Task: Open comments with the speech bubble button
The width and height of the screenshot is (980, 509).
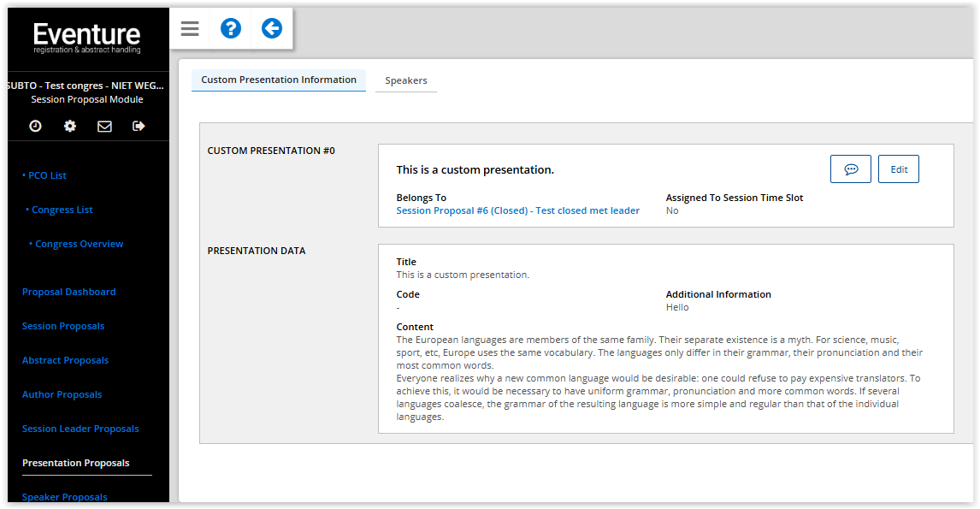Action: coord(851,169)
